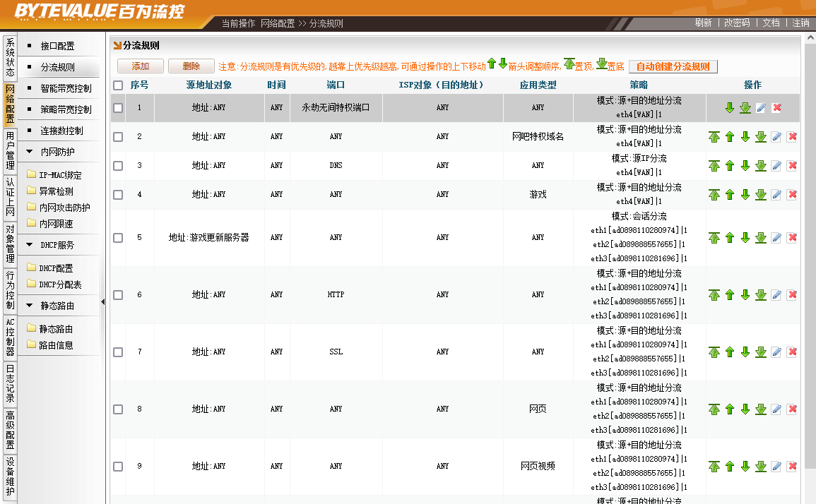Image resolution: width=816 pixels, height=504 pixels.
Task: Select the checkbox for rule 7 (SSL)
Action: click(118, 352)
